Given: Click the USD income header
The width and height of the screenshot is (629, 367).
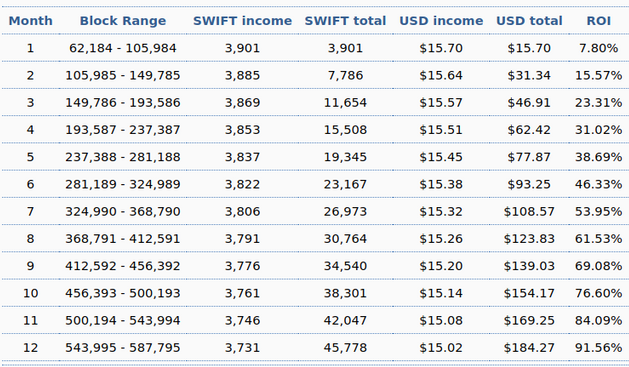Looking at the screenshot, I should click(x=441, y=21).
